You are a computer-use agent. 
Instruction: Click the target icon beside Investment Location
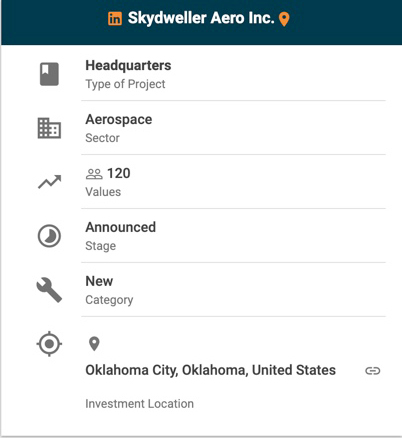[49, 344]
